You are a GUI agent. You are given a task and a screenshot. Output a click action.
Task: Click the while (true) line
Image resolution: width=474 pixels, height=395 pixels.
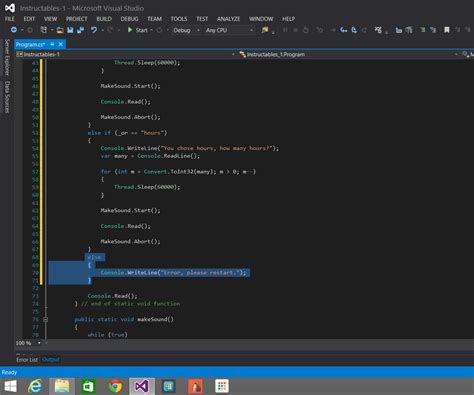(107, 335)
